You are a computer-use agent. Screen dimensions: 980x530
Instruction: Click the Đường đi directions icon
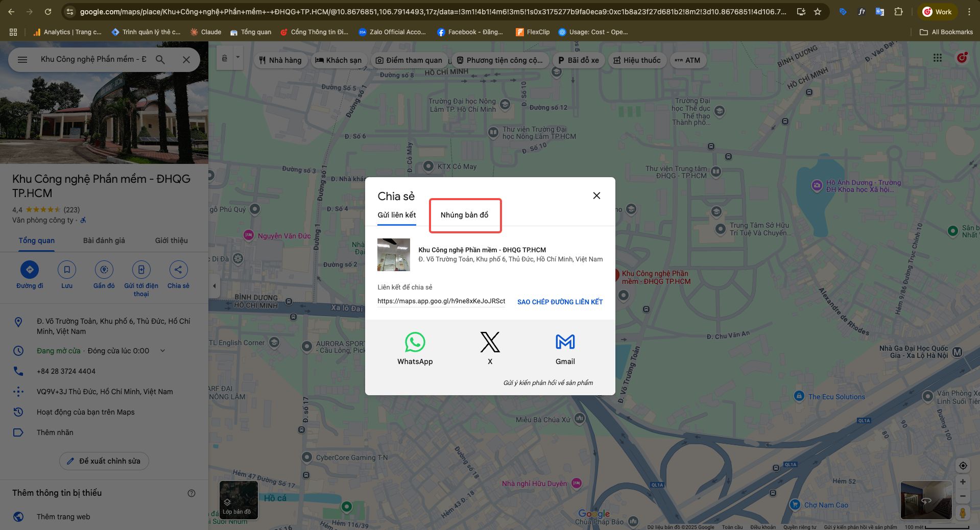(x=30, y=270)
